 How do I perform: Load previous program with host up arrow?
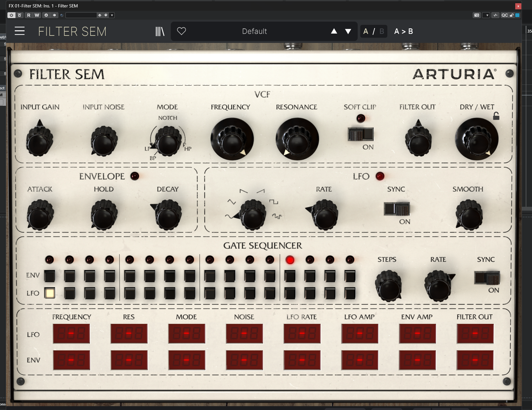(100, 15)
